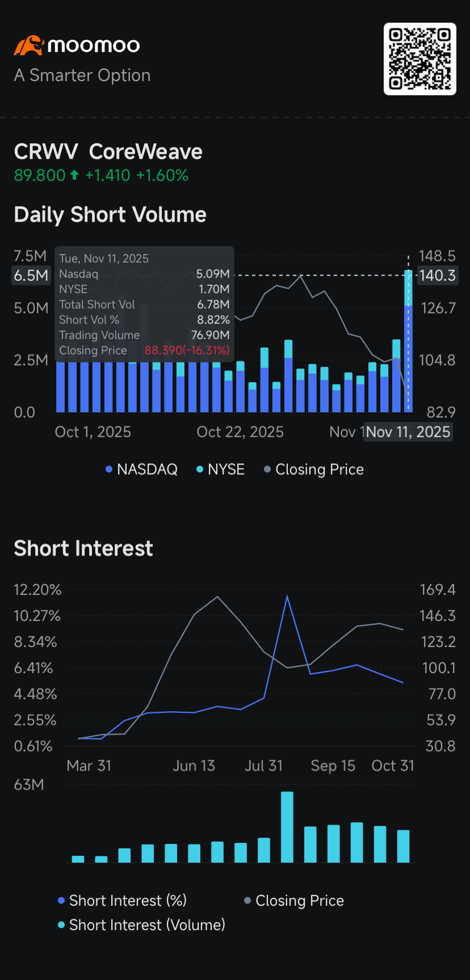Select the tallest short interest volume bar
Viewport: 470px width, 980px height.
(x=287, y=827)
